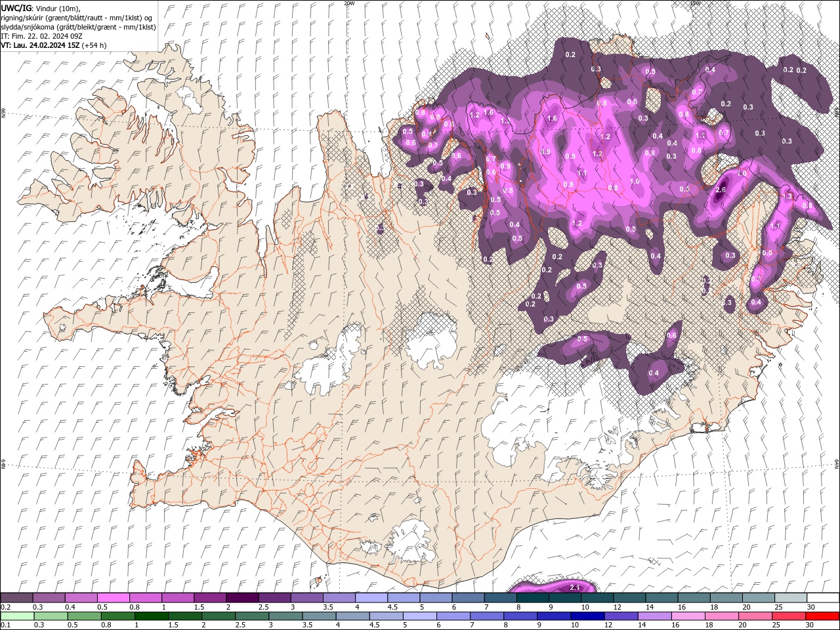
Task: Click the 'UWC/IG: Vindur (10m)' title text
Action: click(x=41, y=8)
